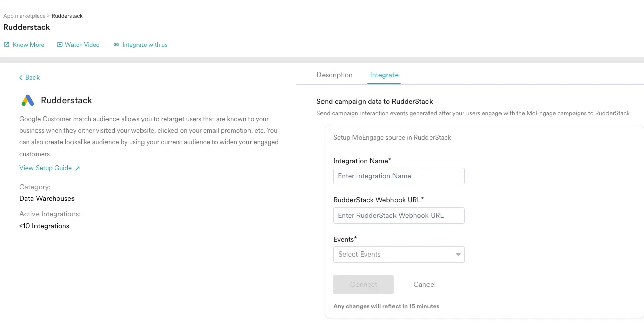The image size is (644, 327).
Task: Click the 'Events*' label
Action: [x=345, y=239]
